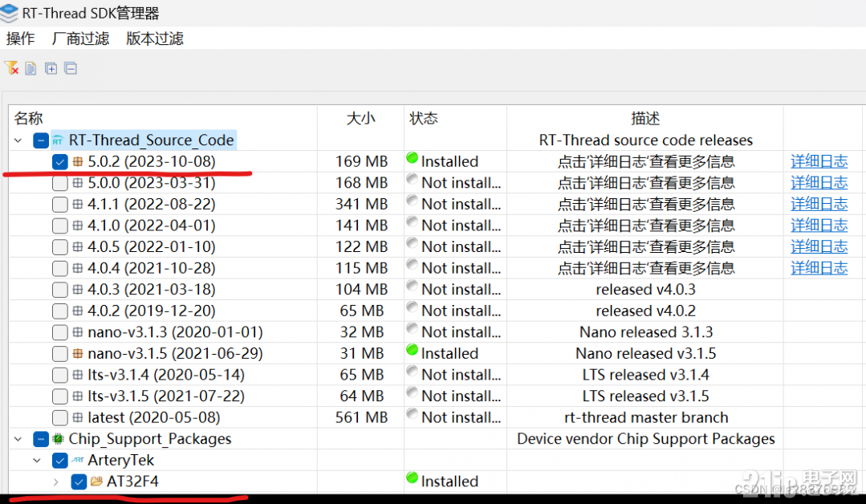Click the package icon beside latest (2020-05-08)
This screenshot has width=866, height=504.
pyautogui.click(x=78, y=417)
